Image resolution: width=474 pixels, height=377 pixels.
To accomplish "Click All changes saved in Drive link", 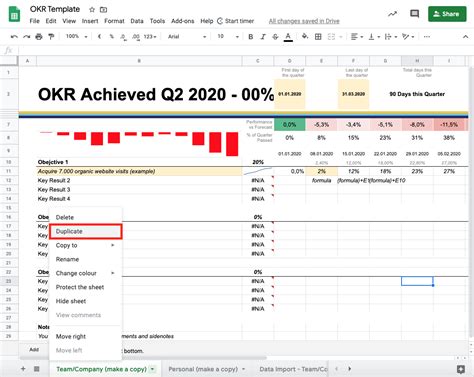I will (304, 21).
